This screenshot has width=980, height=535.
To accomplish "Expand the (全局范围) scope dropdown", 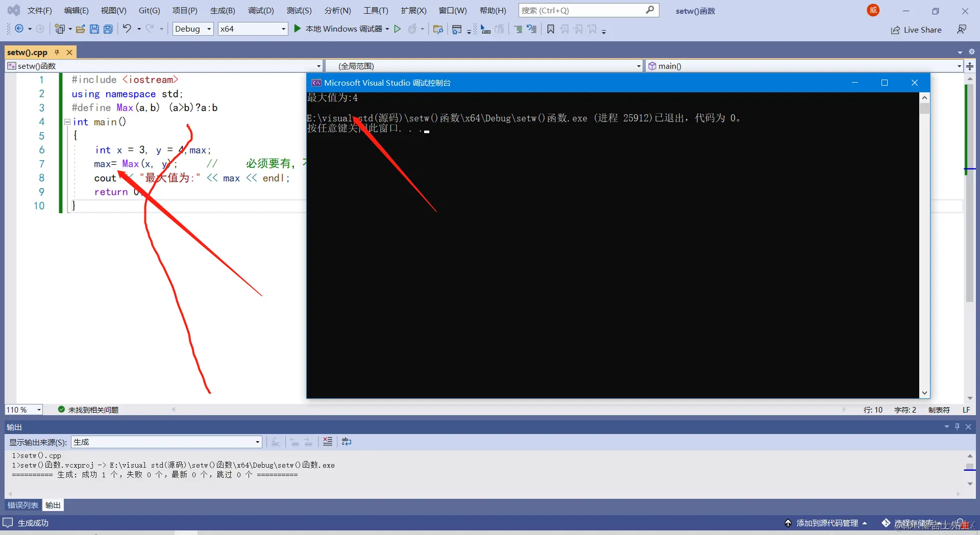I will pyautogui.click(x=639, y=66).
